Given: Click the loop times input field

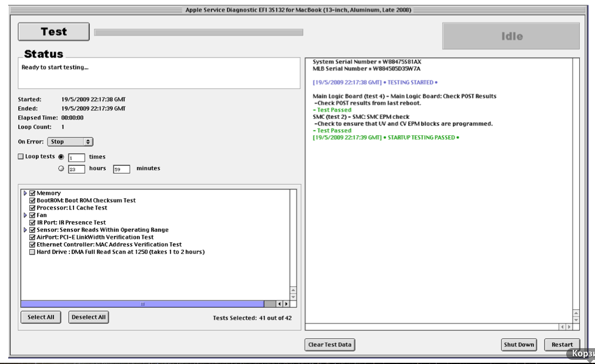Looking at the screenshot, I should click(76, 158).
